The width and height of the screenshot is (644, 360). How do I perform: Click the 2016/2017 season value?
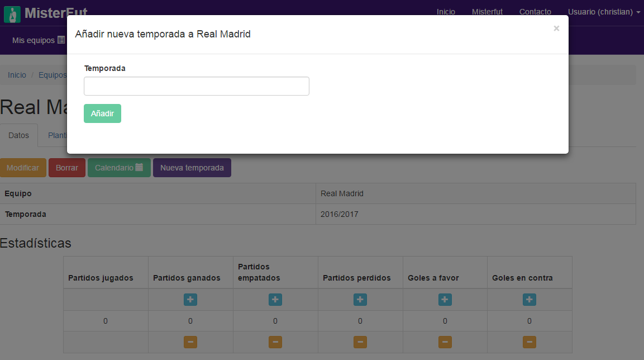[x=339, y=214]
